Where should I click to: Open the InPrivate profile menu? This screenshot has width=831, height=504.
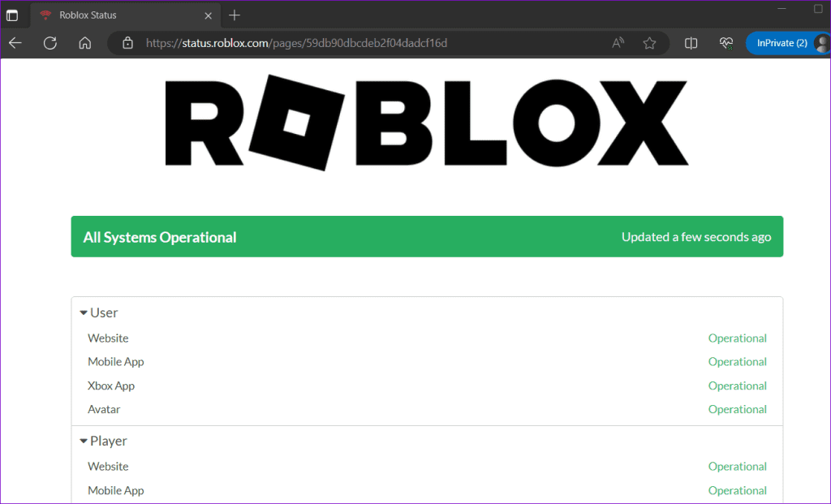click(x=780, y=43)
